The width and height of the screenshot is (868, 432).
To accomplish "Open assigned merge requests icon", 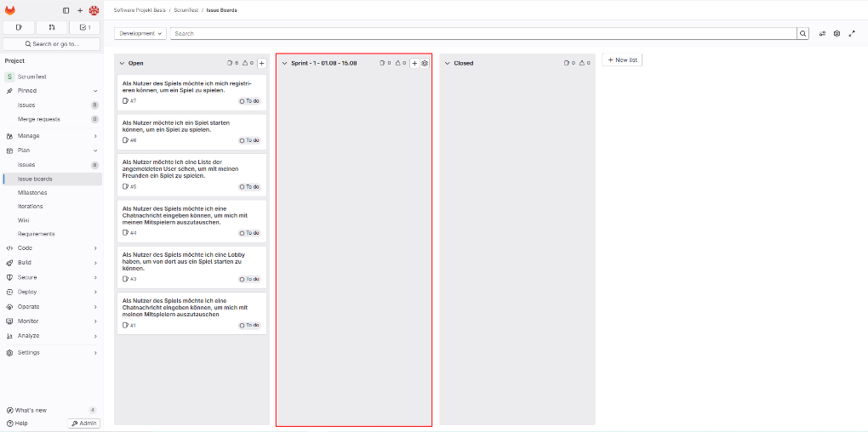I will tap(51, 27).
